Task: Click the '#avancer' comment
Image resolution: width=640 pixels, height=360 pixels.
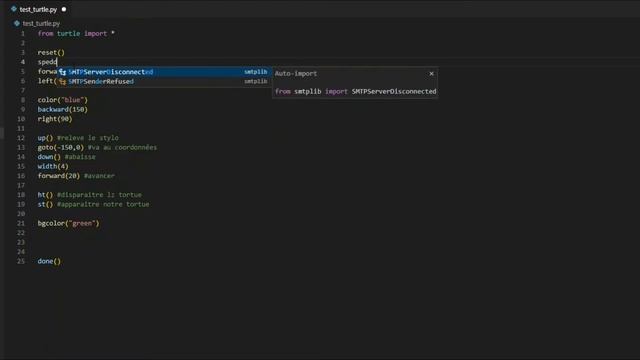Action: [x=99, y=176]
